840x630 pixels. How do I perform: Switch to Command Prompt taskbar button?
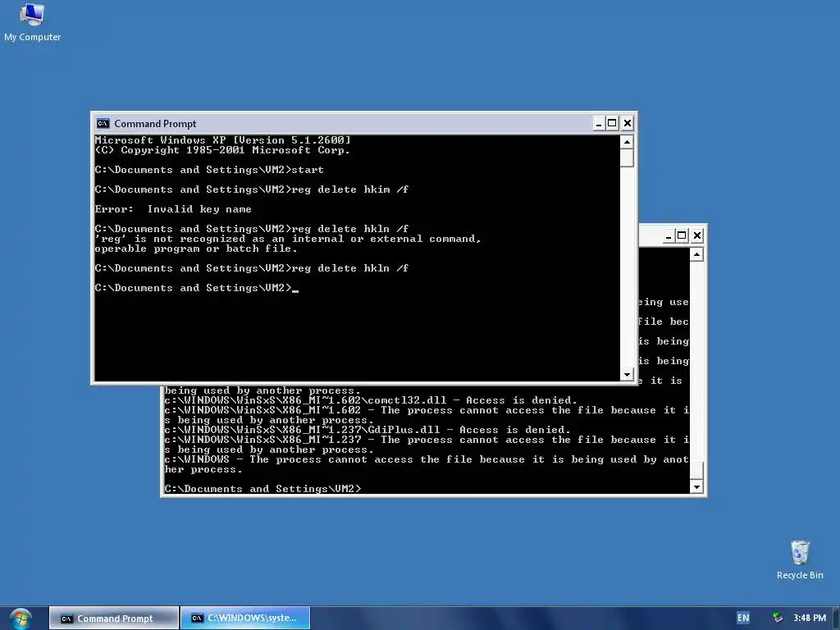click(113, 619)
